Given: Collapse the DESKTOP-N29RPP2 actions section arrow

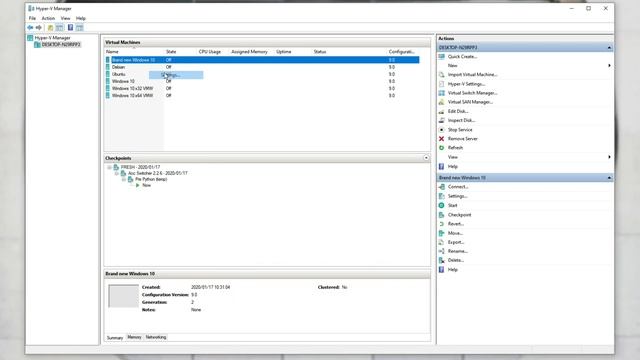Looking at the screenshot, I should coord(609,48).
